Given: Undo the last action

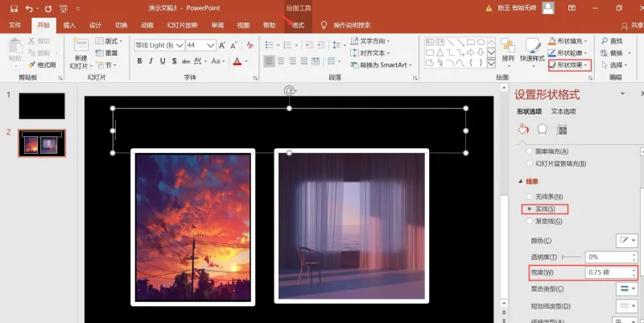Looking at the screenshot, I should pyautogui.click(x=29, y=8).
